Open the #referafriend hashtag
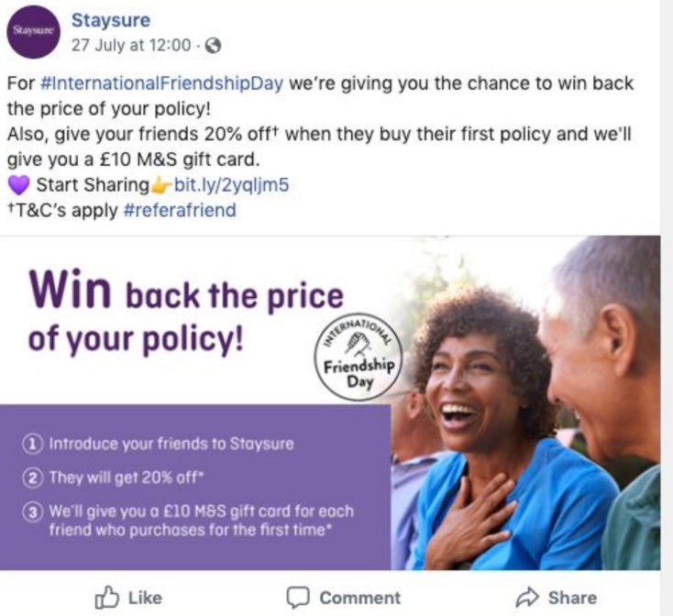The width and height of the screenshot is (673, 616). pyautogui.click(x=180, y=210)
